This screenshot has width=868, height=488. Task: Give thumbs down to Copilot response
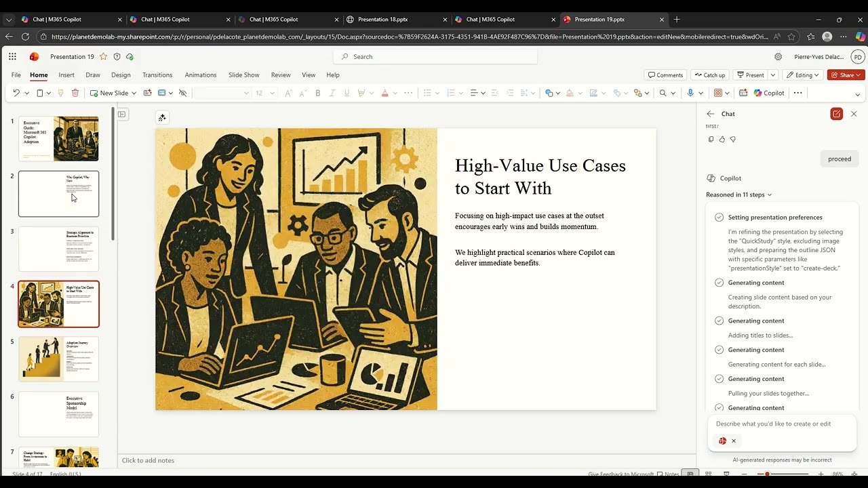tap(732, 140)
